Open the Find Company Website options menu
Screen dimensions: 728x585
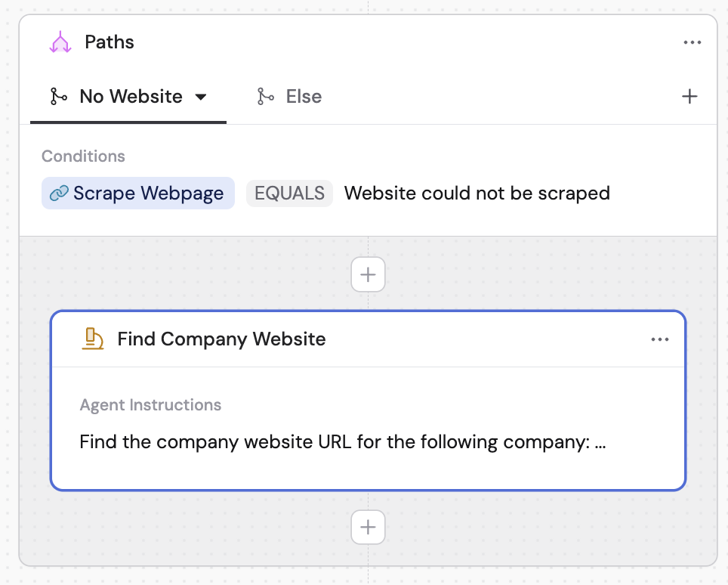pyautogui.click(x=660, y=339)
